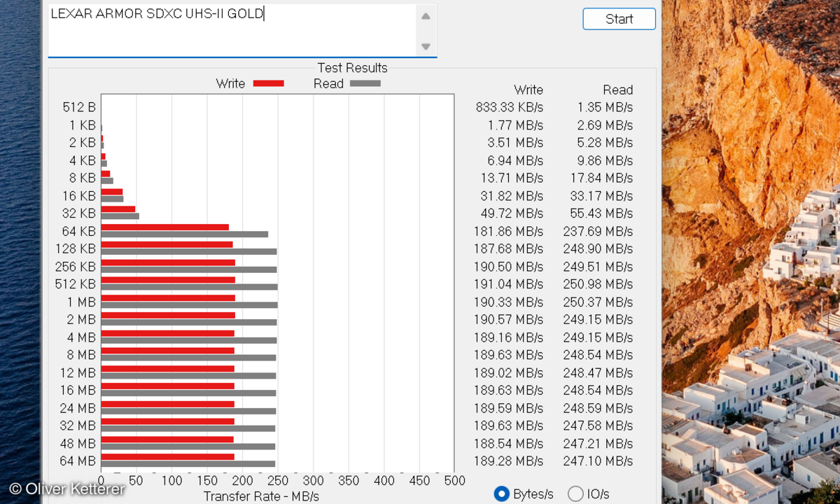This screenshot has height=504, width=840.
Task: Select the 12 MB row label
Action: click(78, 372)
